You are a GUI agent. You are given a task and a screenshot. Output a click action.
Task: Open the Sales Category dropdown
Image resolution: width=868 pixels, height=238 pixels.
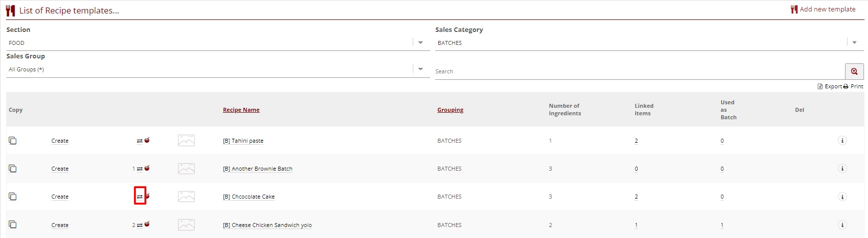(x=855, y=43)
